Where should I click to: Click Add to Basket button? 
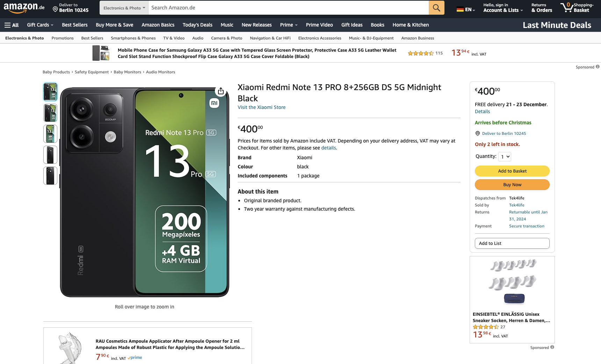click(512, 171)
